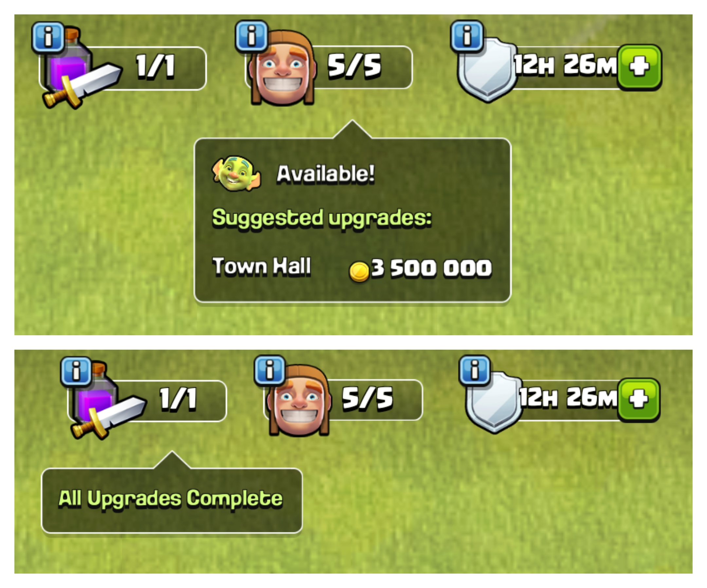
Task: Click 5/5 builder counter in top panel
Action: click(x=354, y=66)
